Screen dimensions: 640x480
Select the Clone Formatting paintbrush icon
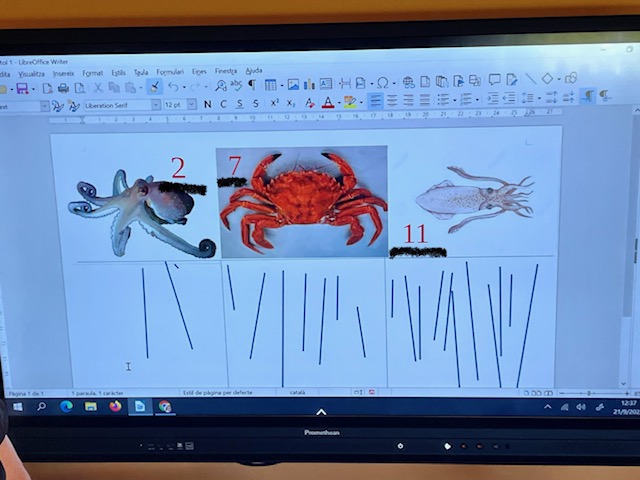click(x=154, y=87)
